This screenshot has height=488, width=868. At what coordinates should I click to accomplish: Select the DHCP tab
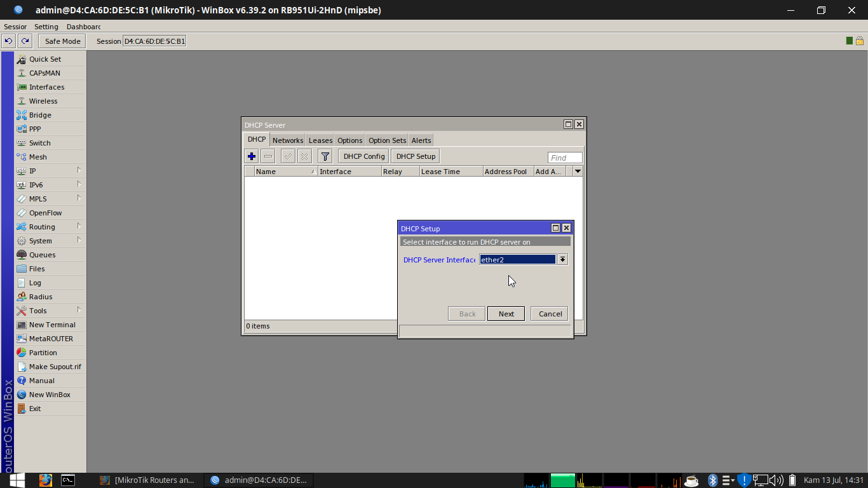click(257, 140)
